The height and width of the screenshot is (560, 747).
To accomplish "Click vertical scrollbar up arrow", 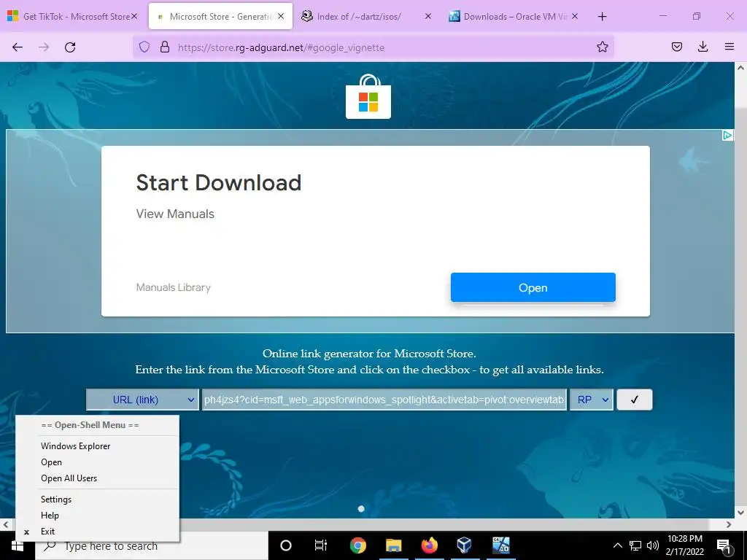I will pos(740,68).
